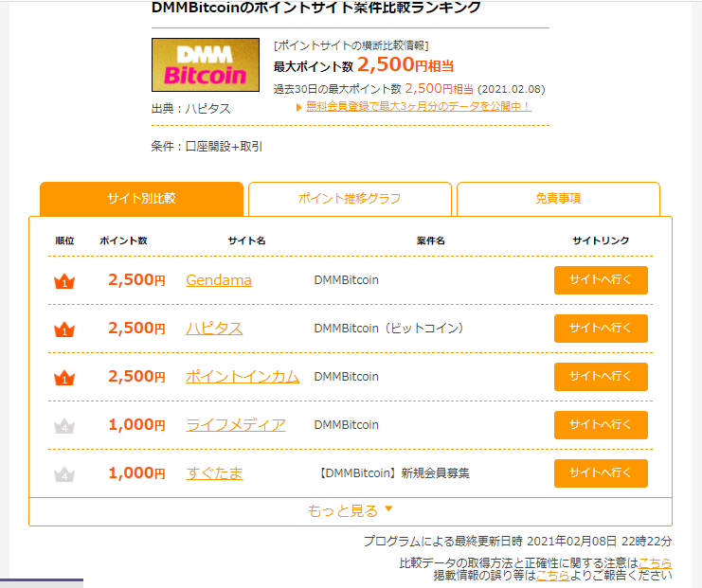This screenshot has width=702, height=588.
Task: Open the free member registration data link
Action: click(419, 106)
